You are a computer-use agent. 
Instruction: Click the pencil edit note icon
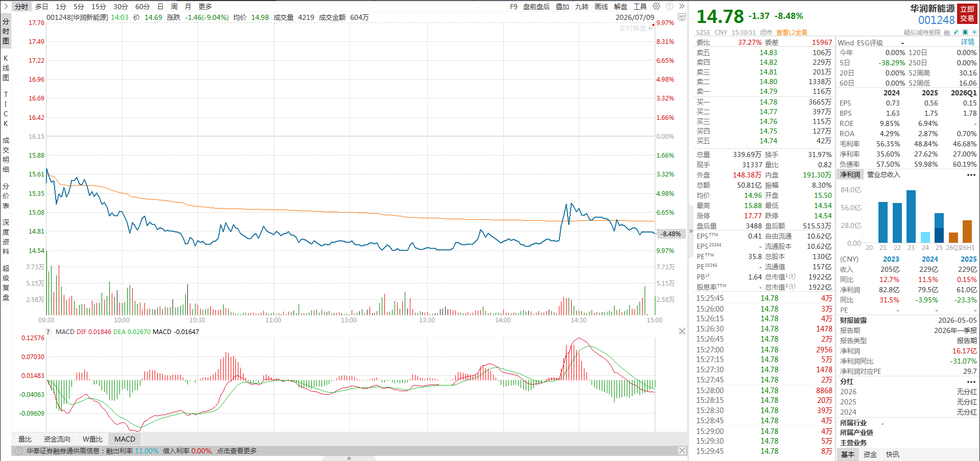coord(955,32)
